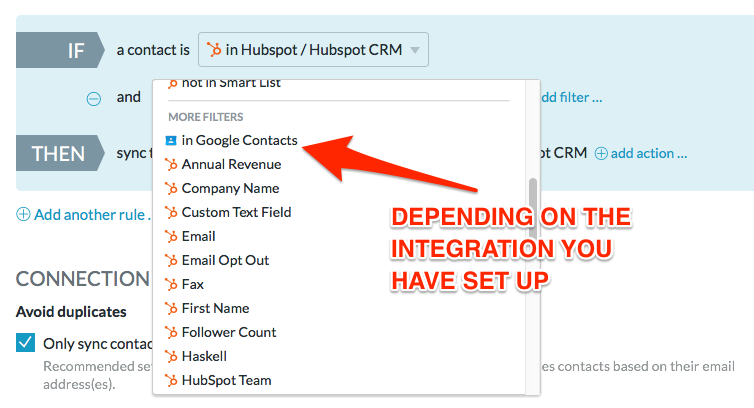The image size is (754, 408).
Task: Choose 'Haskell' filter entry
Action: [x=204, y=357]
